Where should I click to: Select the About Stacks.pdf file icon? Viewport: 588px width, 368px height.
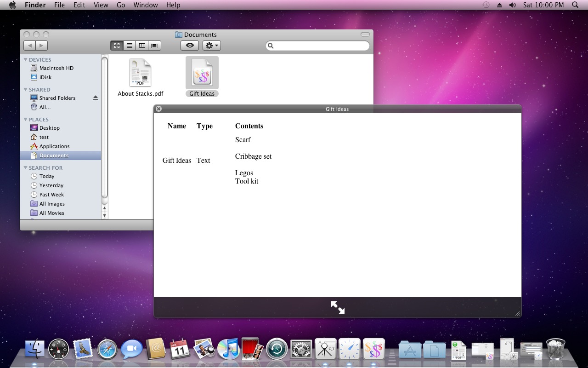click(x=141, y=73)
